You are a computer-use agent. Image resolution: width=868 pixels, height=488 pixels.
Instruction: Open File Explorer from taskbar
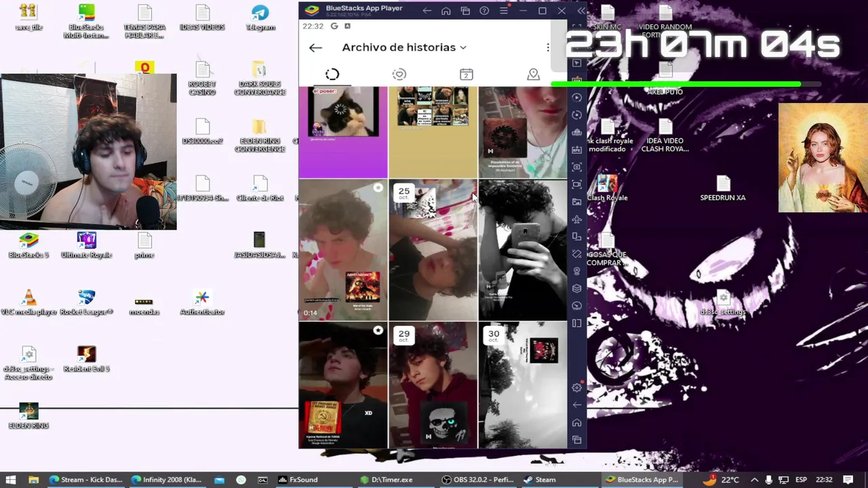[x=33, y=480]
